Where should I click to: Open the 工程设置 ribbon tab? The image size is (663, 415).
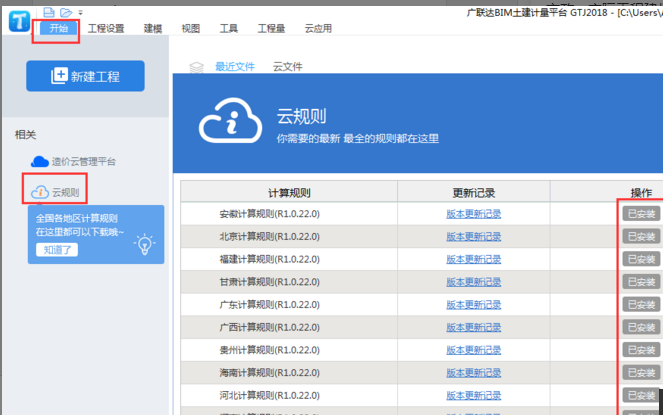point(106,28)
